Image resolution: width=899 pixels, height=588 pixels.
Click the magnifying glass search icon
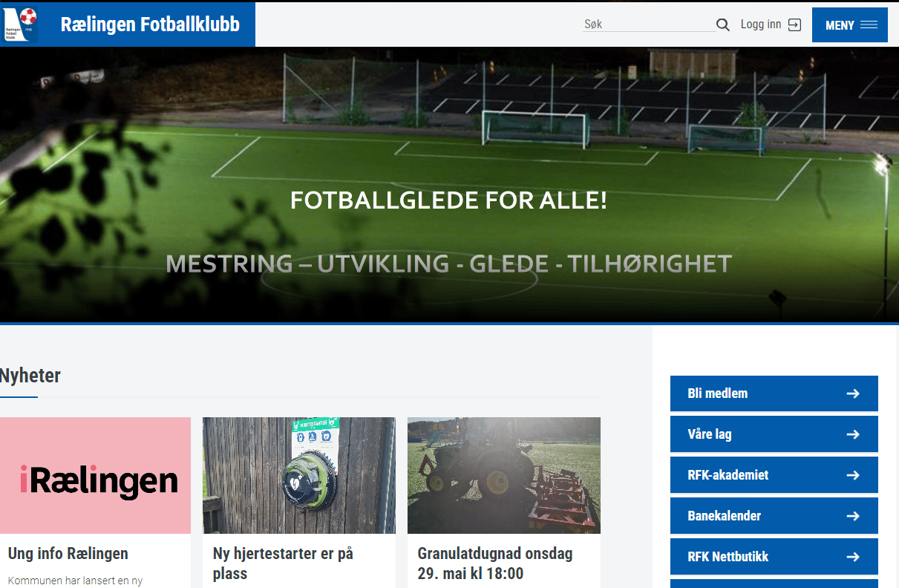pyautogui.click(x=722, y=25)
